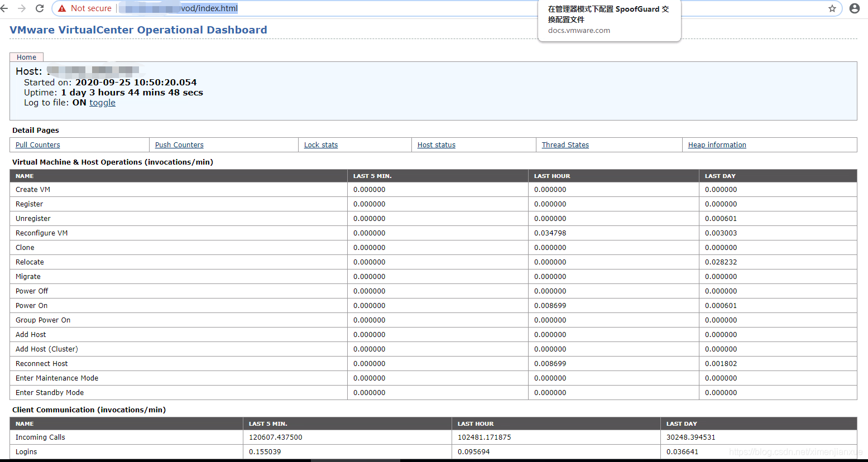Select the Unregister row name

point(33,219)
